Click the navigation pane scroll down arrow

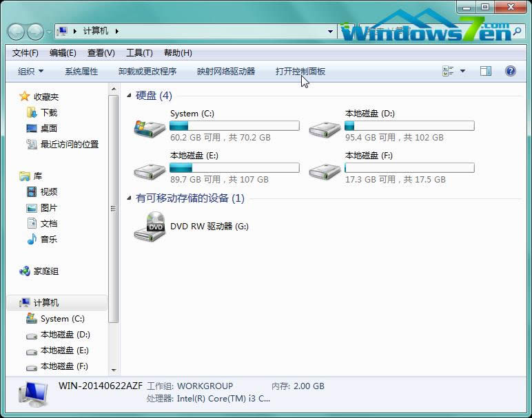pos(114,370)
